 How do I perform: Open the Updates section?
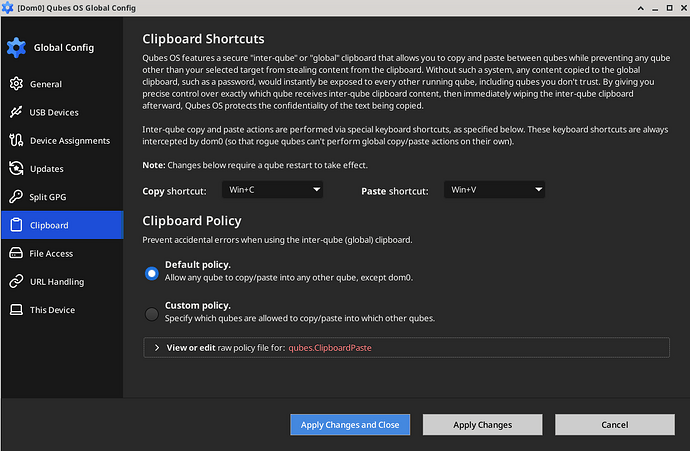click(62, 169)
